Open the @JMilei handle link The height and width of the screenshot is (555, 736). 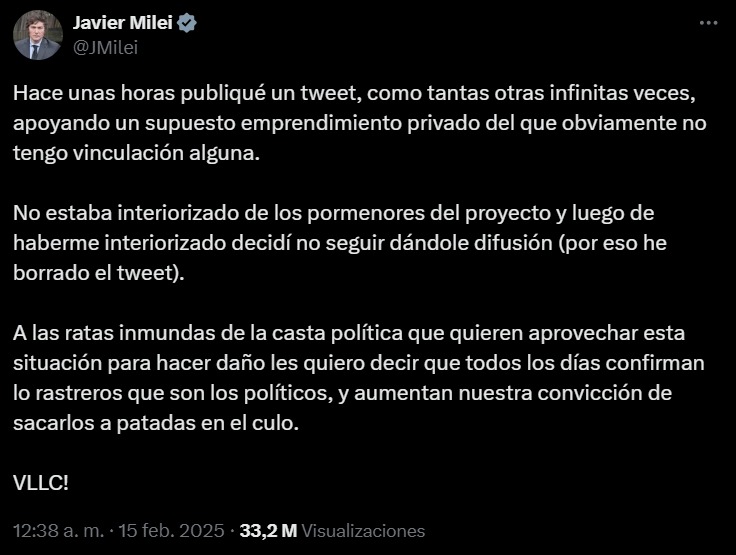pyautogui.click(x=106, y=44)
